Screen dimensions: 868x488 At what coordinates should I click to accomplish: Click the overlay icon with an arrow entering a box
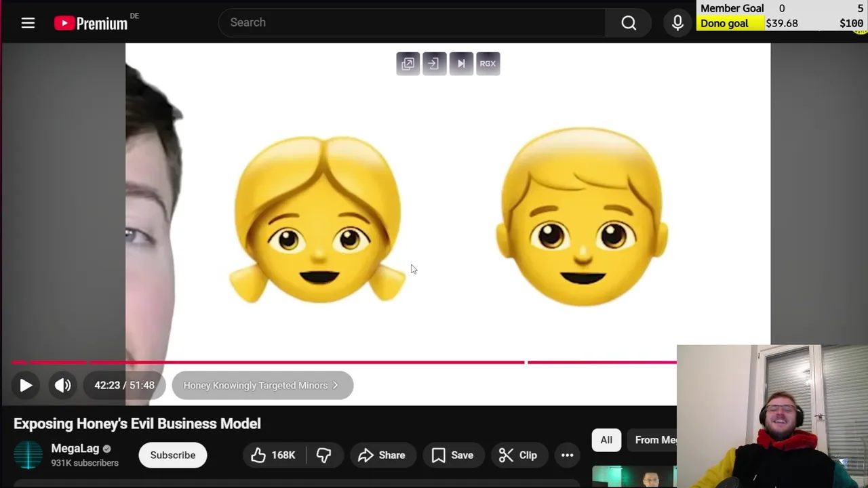434,64
